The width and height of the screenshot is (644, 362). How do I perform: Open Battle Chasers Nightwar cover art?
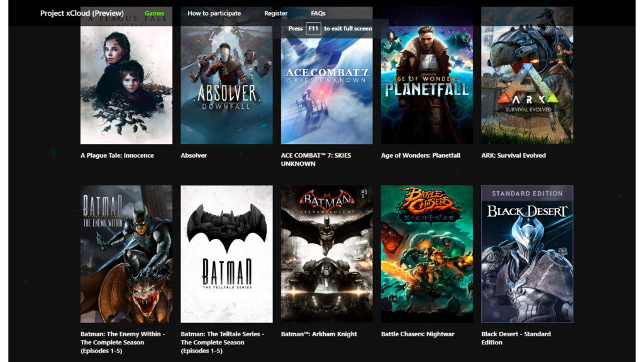pyautogui.click(x=427, y=254)
